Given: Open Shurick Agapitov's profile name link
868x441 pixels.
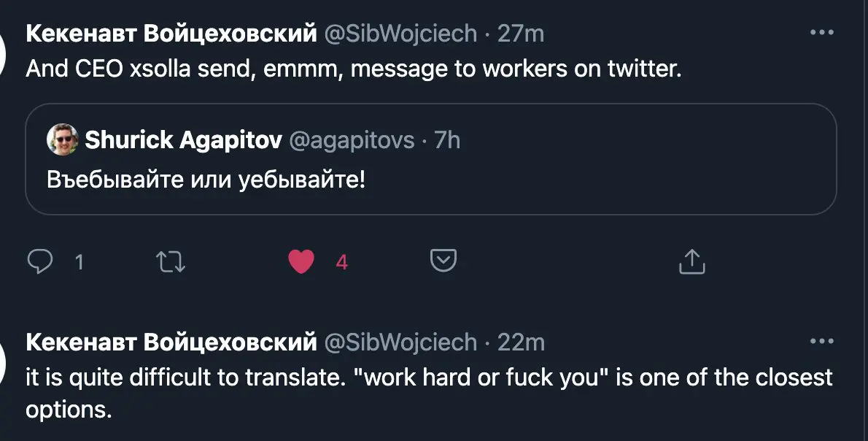Looking at the screenshot, I should pyautogui.click(x=183, y=139).
